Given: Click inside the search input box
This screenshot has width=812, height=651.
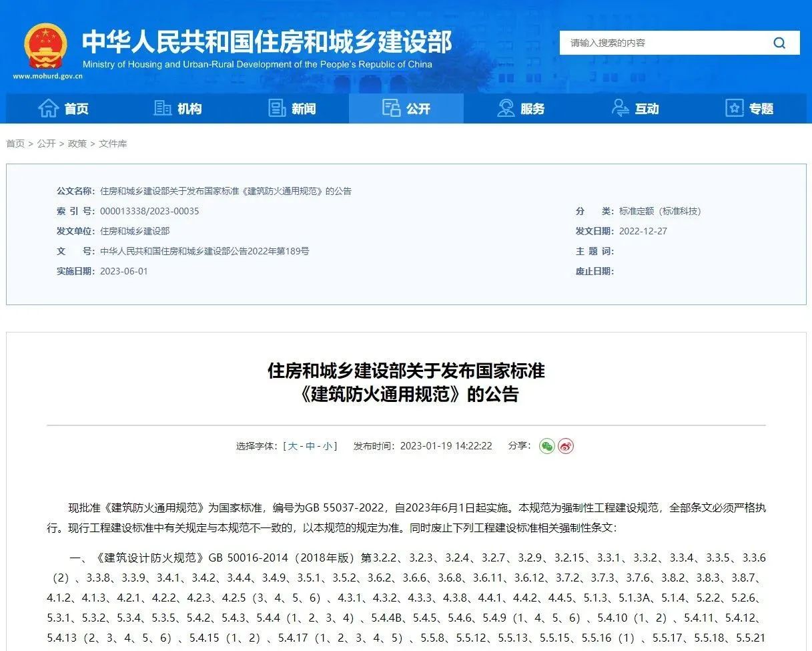Looking at the screenshot, I should [x=661, y=43].
